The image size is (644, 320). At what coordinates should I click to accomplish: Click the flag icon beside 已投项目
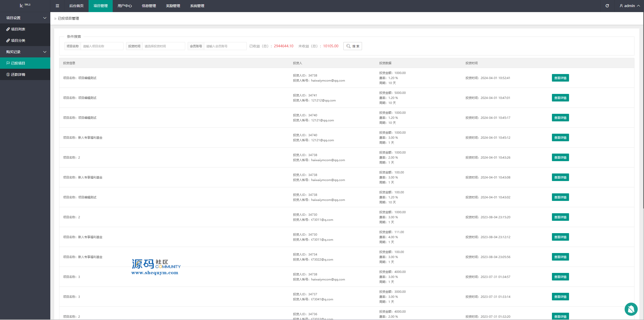click(x=8, y=63)
